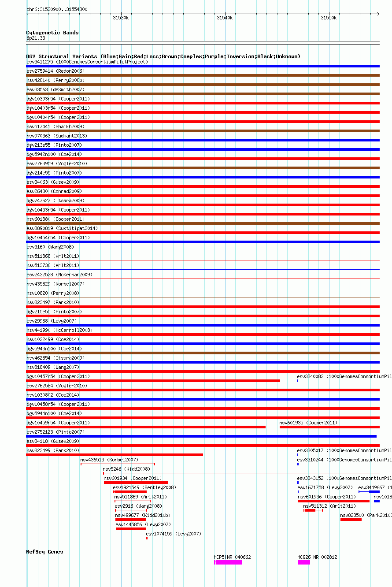Click variant label nsv428140 (Perry2008b)

point(55,80)
